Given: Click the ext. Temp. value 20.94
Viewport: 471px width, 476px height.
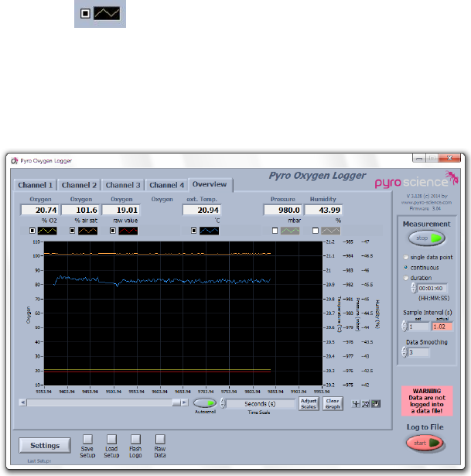Looking at the screenshot, I should coord(202,210).
